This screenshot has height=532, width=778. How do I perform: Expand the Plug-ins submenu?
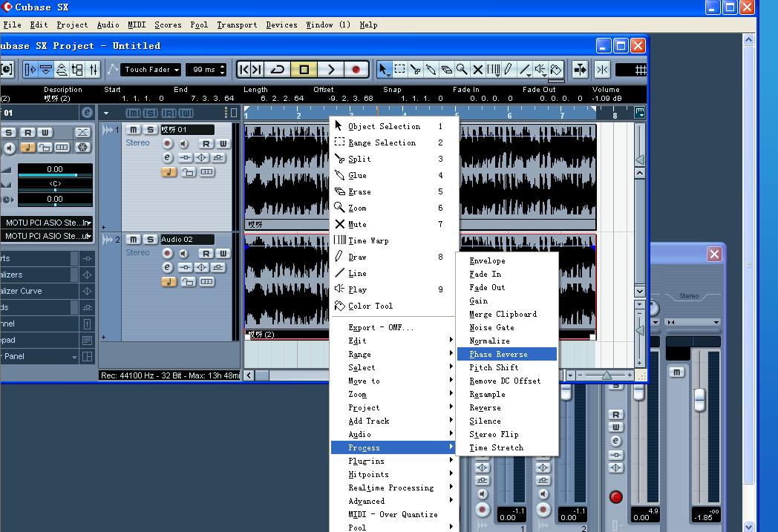click(394, 461)
